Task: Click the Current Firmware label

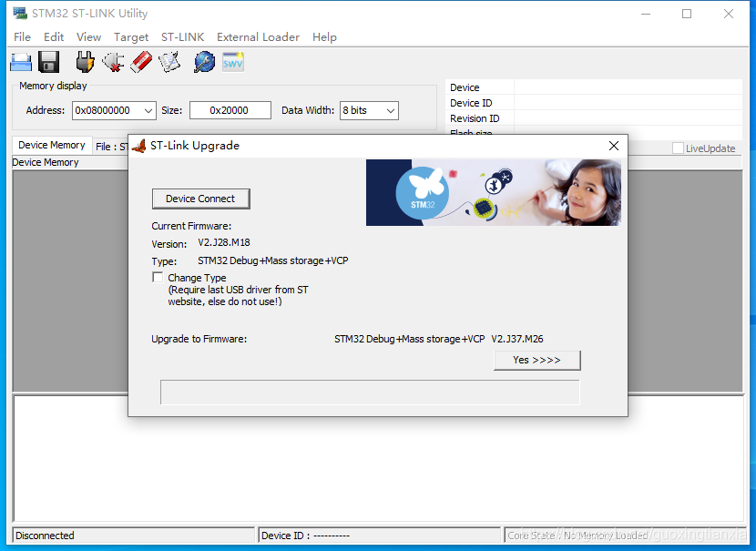Action: pyautogui.click(x=191, y=226)
